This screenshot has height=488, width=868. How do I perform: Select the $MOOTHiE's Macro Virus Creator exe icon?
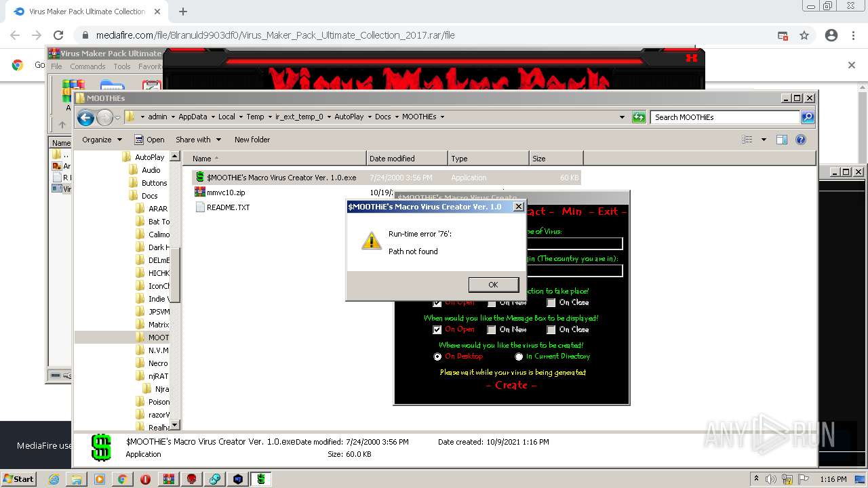pyautogui.click(x=200, y=178)
